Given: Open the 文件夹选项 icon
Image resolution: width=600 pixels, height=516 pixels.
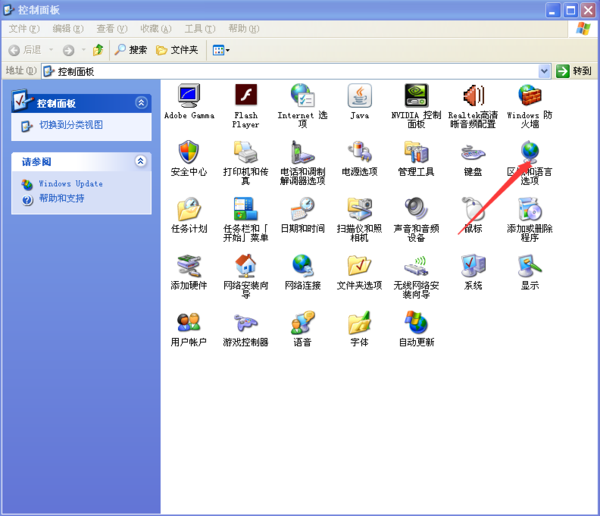Looking at the screenshot, I should 359,266.
